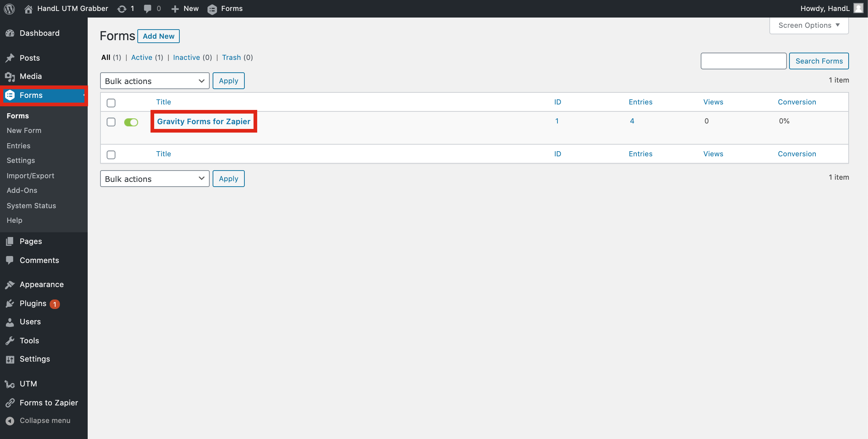Screen dimensions: 868x439
Task: Open Import/Export in the Forms submenu
Action: [30, 176]
